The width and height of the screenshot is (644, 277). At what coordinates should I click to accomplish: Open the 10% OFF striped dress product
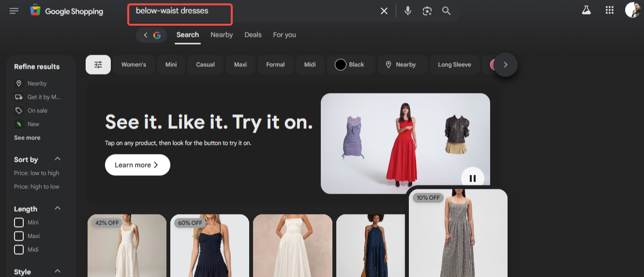(458, 233)
